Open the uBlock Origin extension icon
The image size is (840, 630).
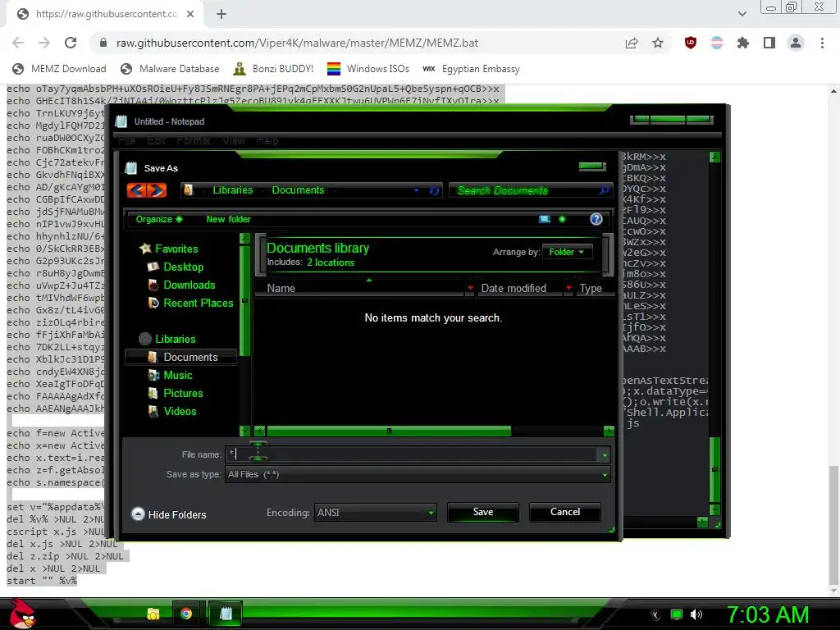pos(691,43)
